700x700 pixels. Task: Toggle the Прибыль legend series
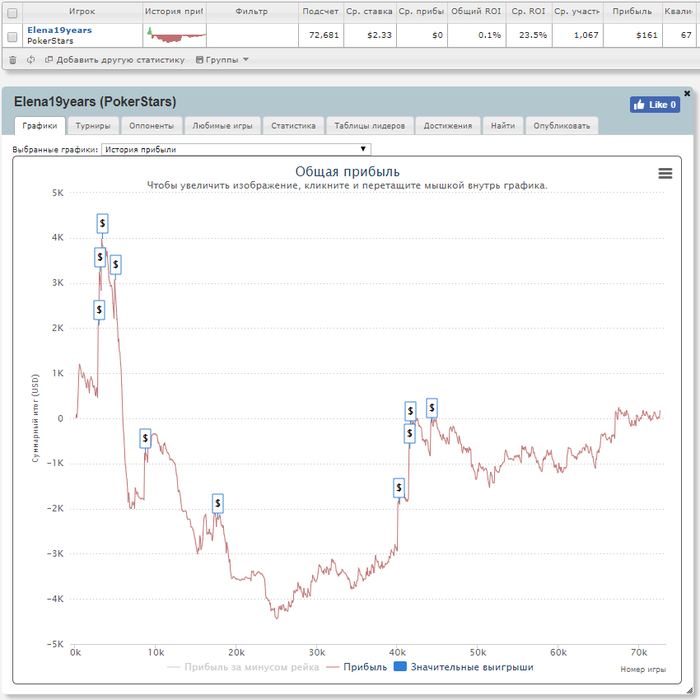coord(357,667)
